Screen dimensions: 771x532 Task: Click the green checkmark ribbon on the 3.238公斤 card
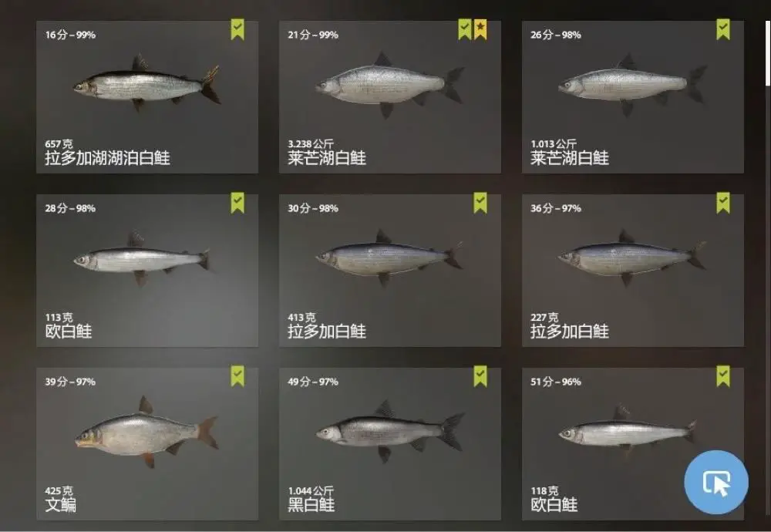pos(465,29)
